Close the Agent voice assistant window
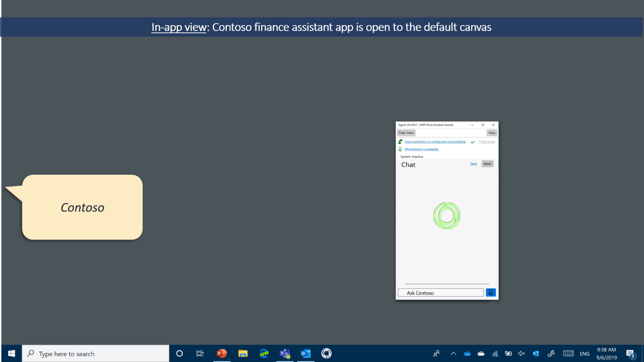The height and width of the screenshot is (362, 644). click(493, 125)
